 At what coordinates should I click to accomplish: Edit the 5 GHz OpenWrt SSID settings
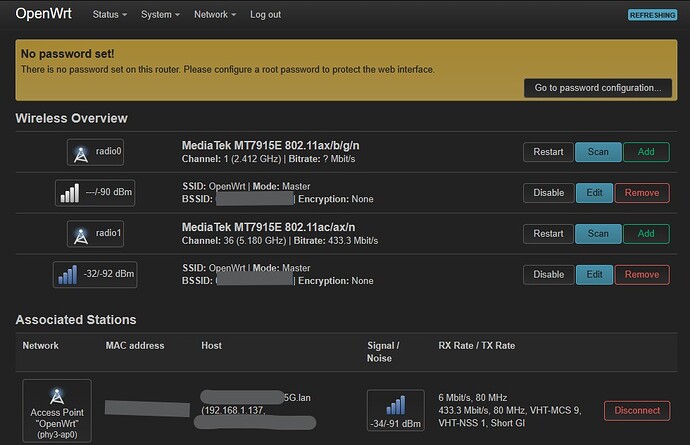[x=593, y=275]
